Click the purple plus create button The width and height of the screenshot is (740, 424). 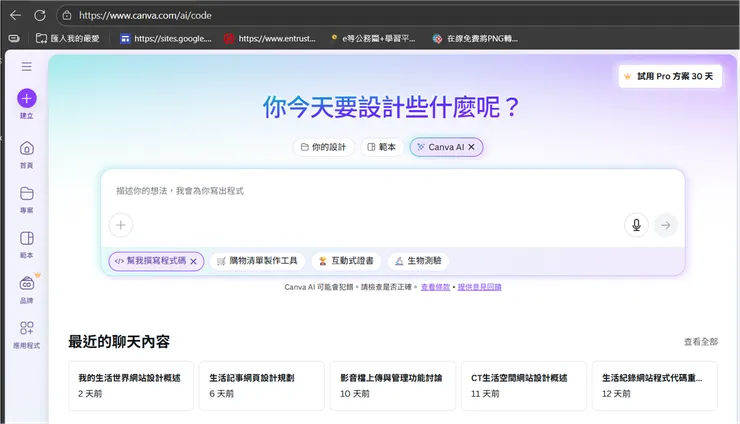(26, 98)
